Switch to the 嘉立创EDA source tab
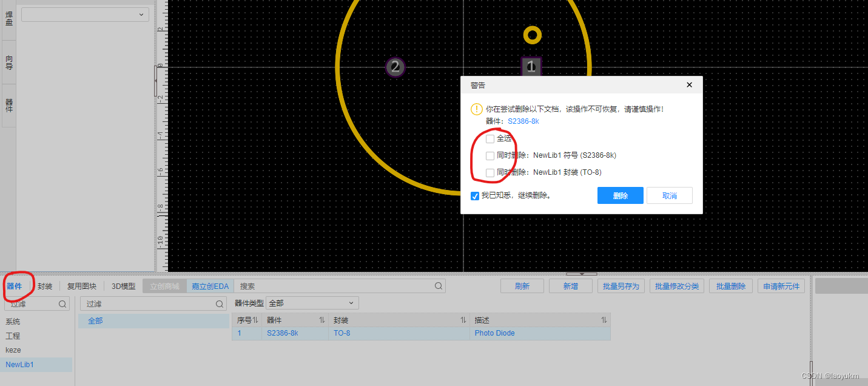Image resolution: width=868 pixels, height=386 pixels. (209, 285)
